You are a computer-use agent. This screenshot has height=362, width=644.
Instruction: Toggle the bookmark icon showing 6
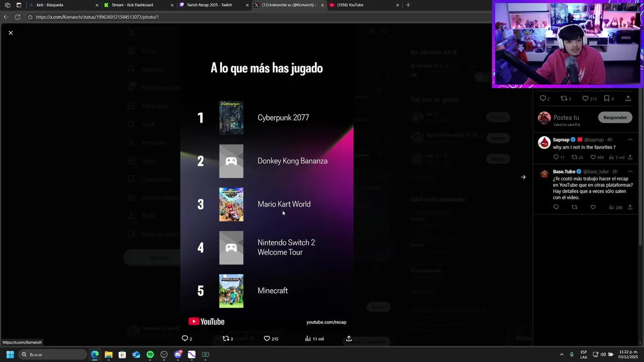click(x=607, y=99)
